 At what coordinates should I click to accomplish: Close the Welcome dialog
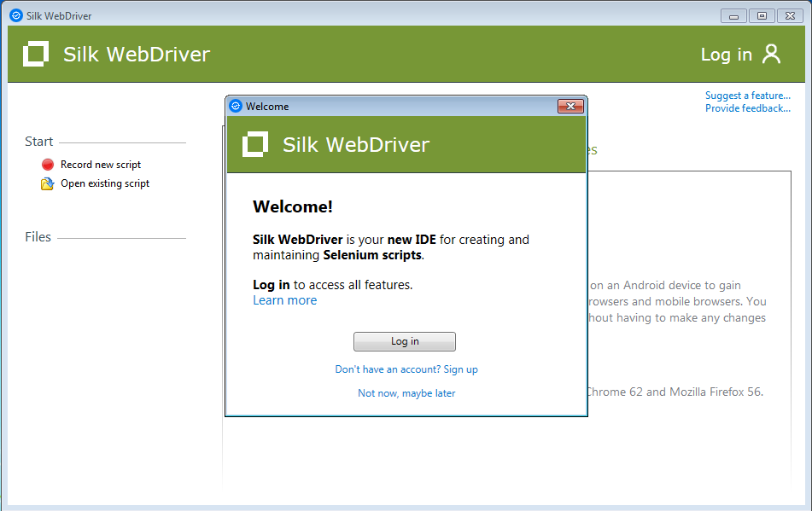(570, 106)
